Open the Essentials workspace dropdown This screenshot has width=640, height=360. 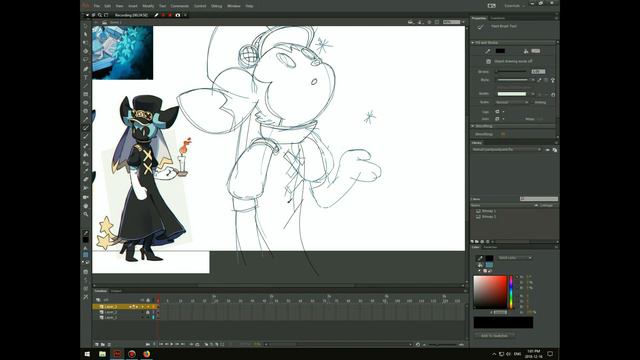pos(514,6)
